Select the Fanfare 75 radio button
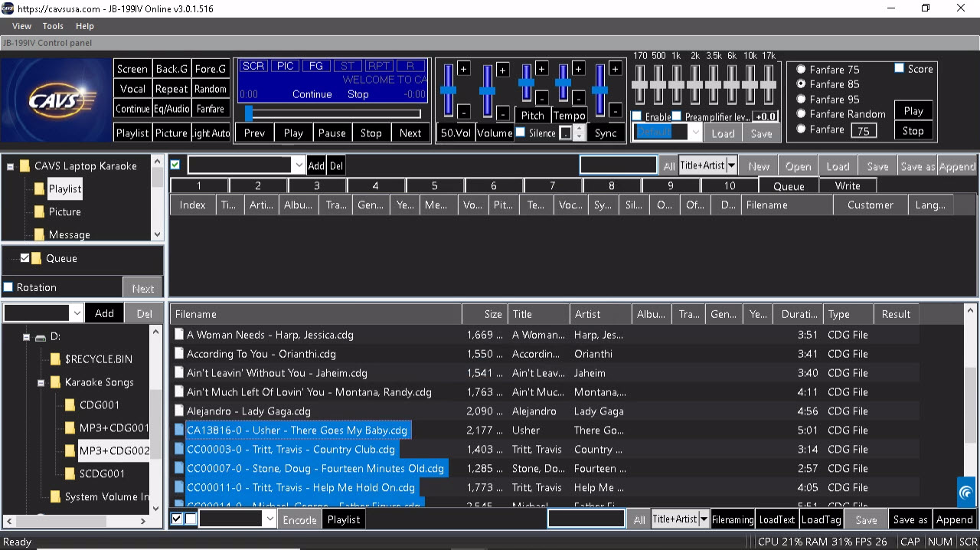 pyautogui.click(x=801, y=70)
